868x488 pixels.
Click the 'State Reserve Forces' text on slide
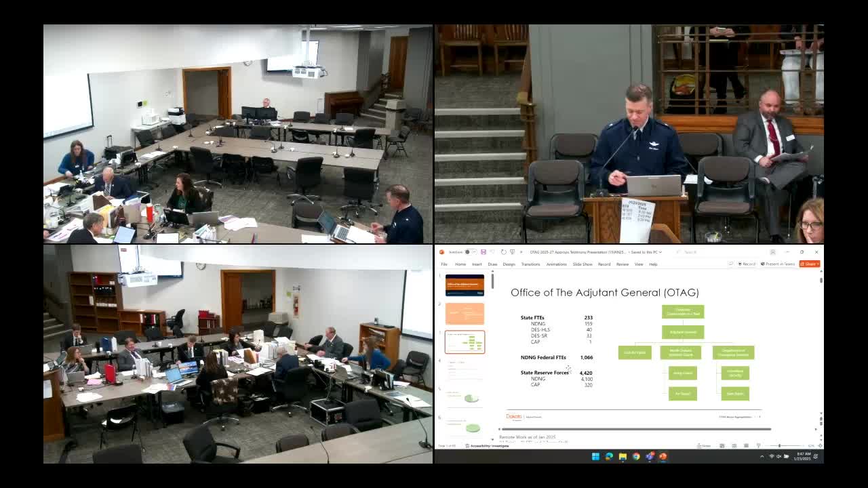(545, 373)
